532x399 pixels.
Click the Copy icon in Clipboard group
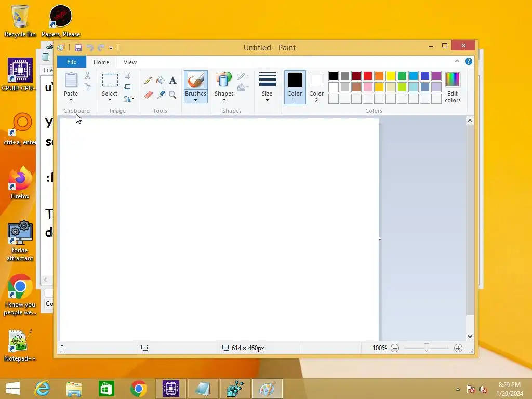click(x=87, y=87)
